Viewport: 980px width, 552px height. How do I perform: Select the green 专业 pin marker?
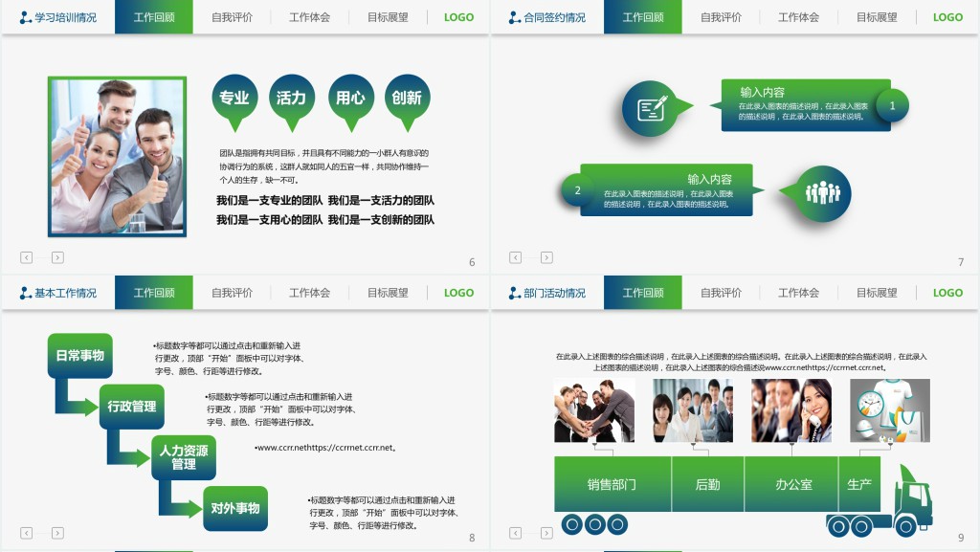pyautogui.click(x=234, y=99)
